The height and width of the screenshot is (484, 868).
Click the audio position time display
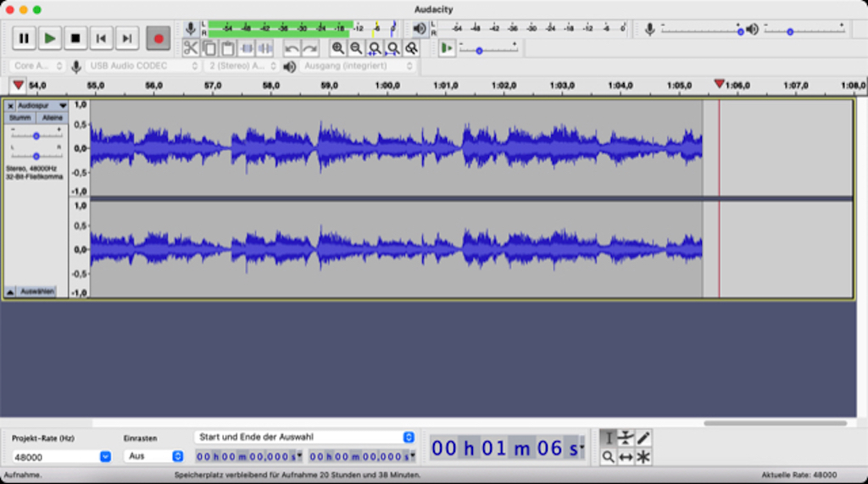coord(507,448)
